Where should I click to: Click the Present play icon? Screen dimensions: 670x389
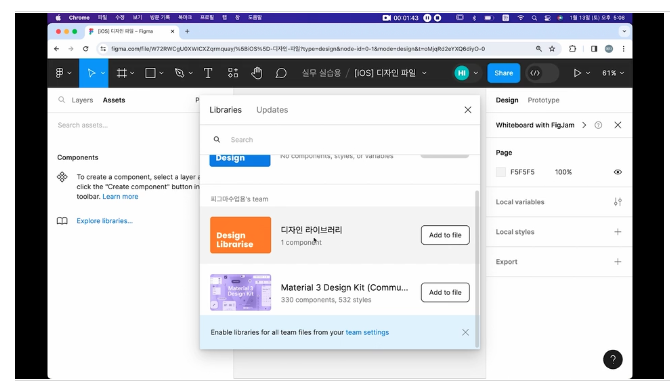[x=577, y=73]
